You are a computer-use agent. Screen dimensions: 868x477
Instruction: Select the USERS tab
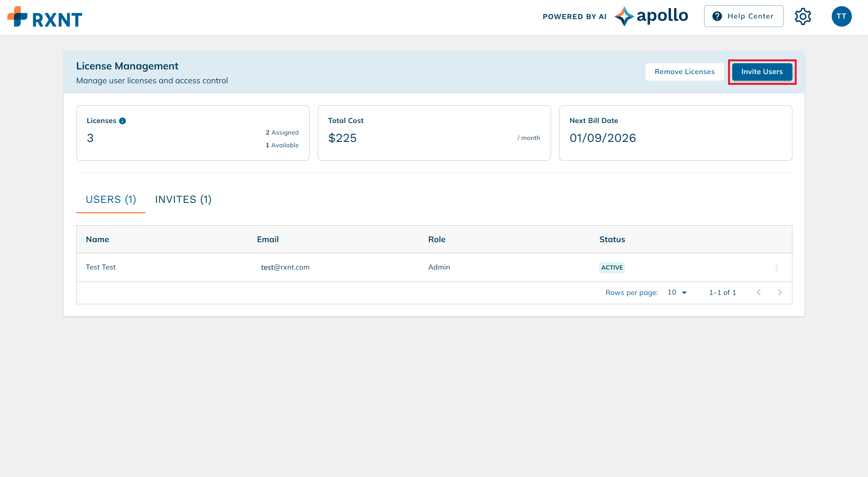click(x=111, y=199)
